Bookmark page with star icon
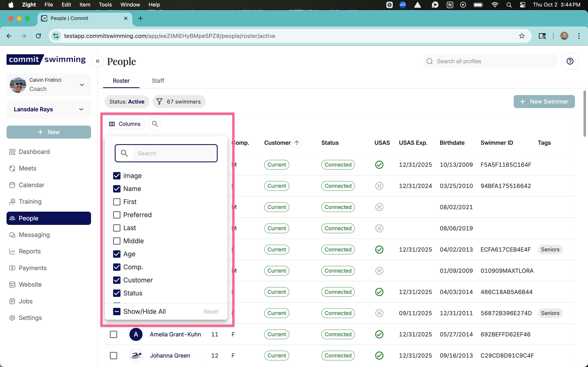The width and height of the screenshot is (588, 367). [522, 36]
